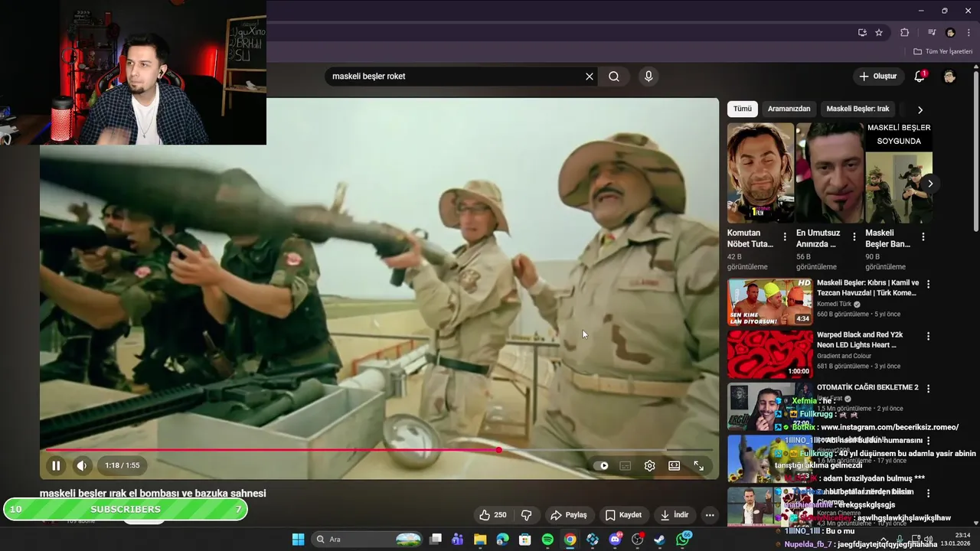The width and height of the screenshot is (980, 551).
Task: Open Google Chrome taskbar icon
Action: pyautogui.click(x=570, y=540)
